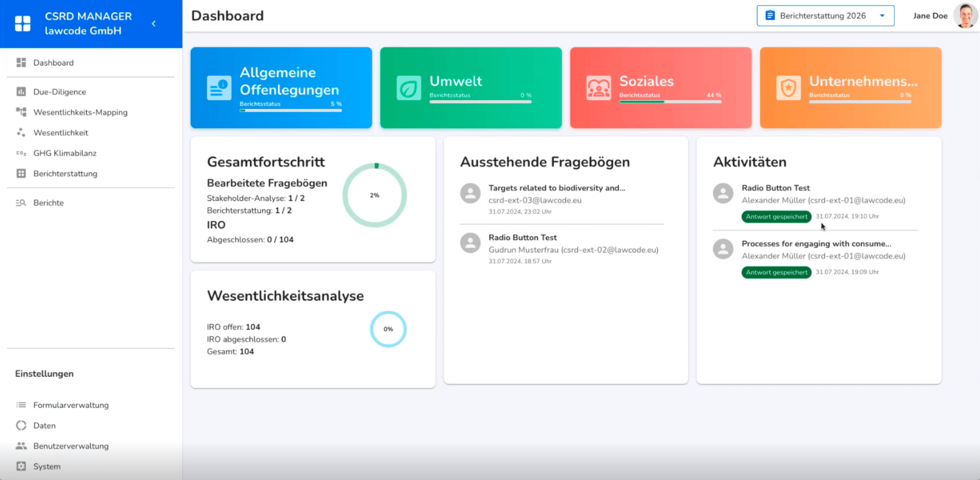The image size is (980, 480).
Task: Open the Soziales category card
Action: [660, 87]
